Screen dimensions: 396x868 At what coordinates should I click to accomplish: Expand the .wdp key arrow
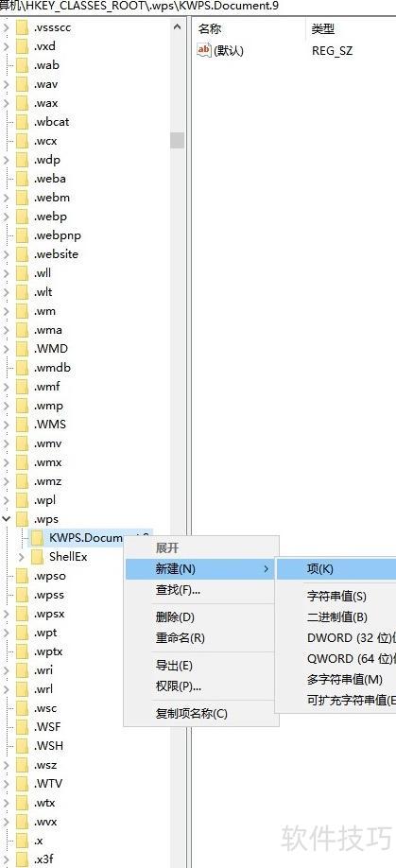click(7, 160)
